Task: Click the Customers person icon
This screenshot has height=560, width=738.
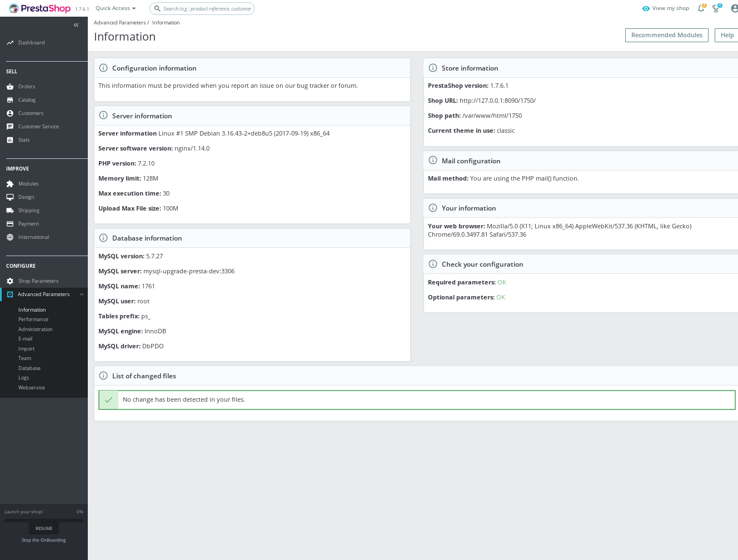Action: (x=10, y=113)
